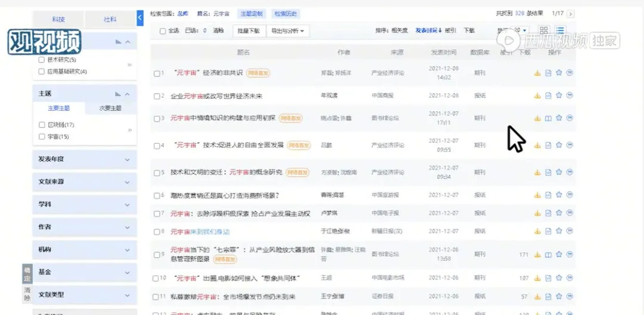Download 企业元宇宙或改写世界经济未来 article
644x315 pixels.
click(x=537, y=95)
